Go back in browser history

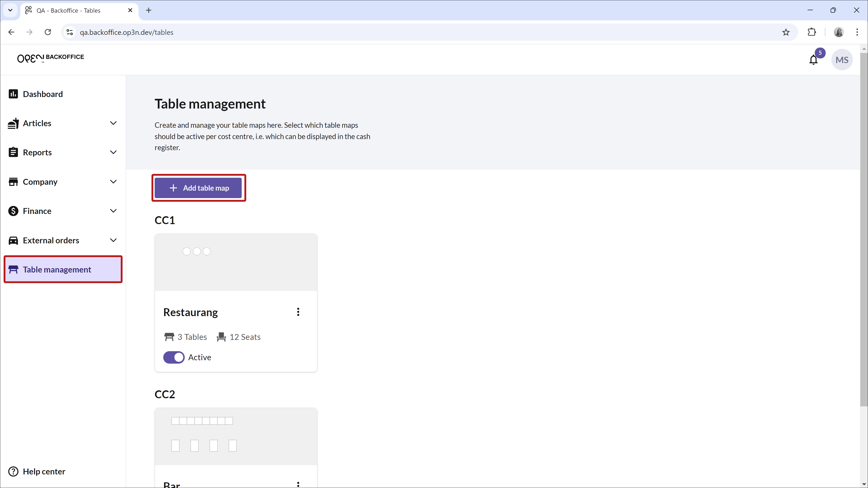pyautogui.click(x=11, y=32)
